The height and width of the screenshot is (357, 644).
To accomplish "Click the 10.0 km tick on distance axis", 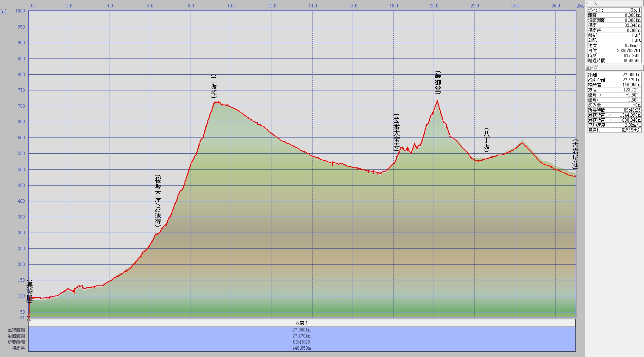I will click(x=231, y=6).
